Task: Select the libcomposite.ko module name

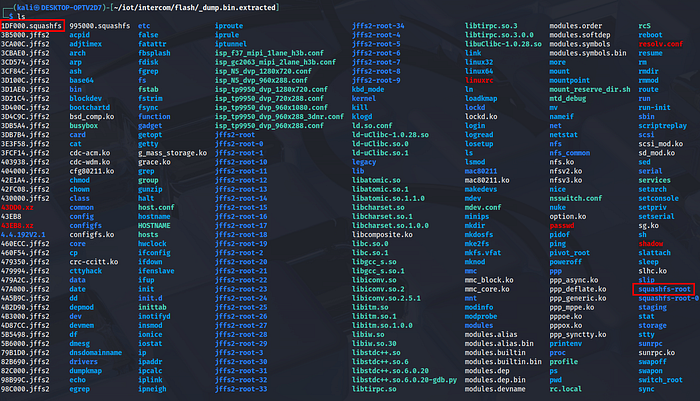Action: [382, 234]
